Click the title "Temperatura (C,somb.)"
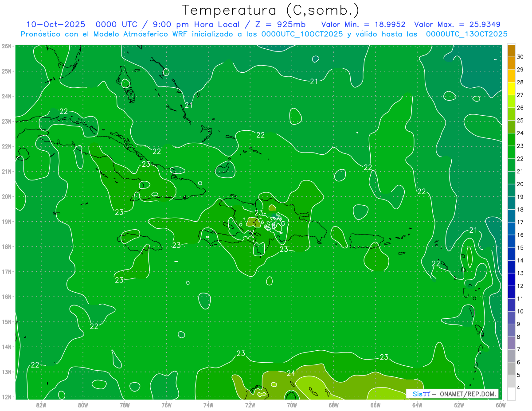The image size is (532, 411). [270, 10]
